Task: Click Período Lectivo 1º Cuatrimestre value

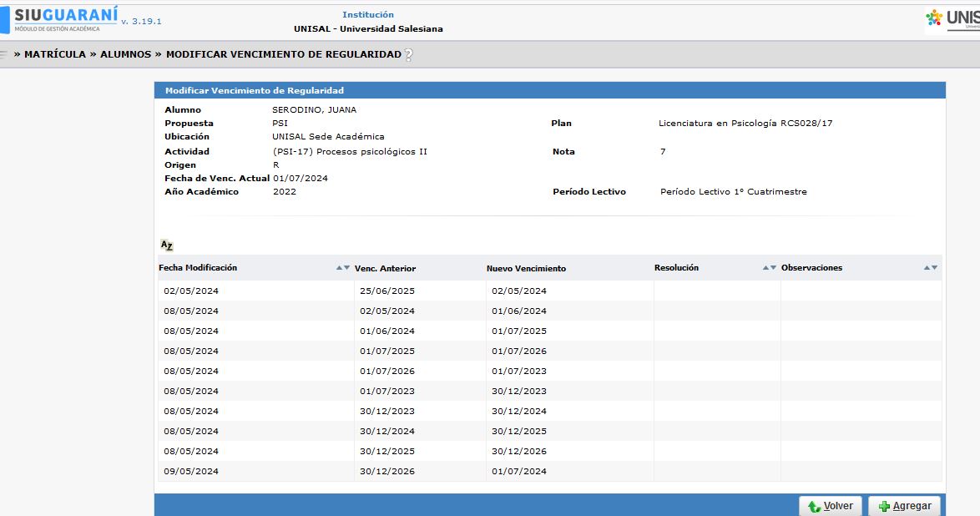Action: point(734,192)
